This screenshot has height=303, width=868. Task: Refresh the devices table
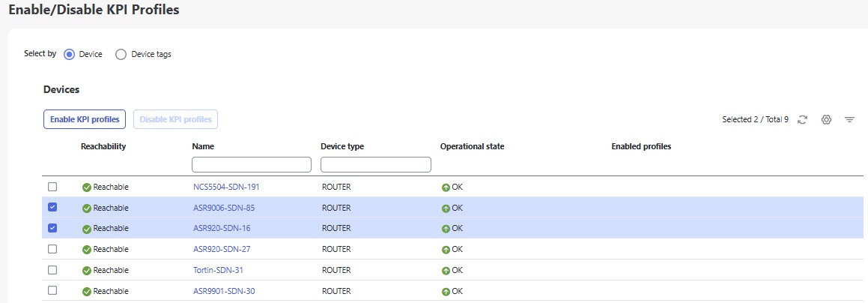tap(802, 120)
